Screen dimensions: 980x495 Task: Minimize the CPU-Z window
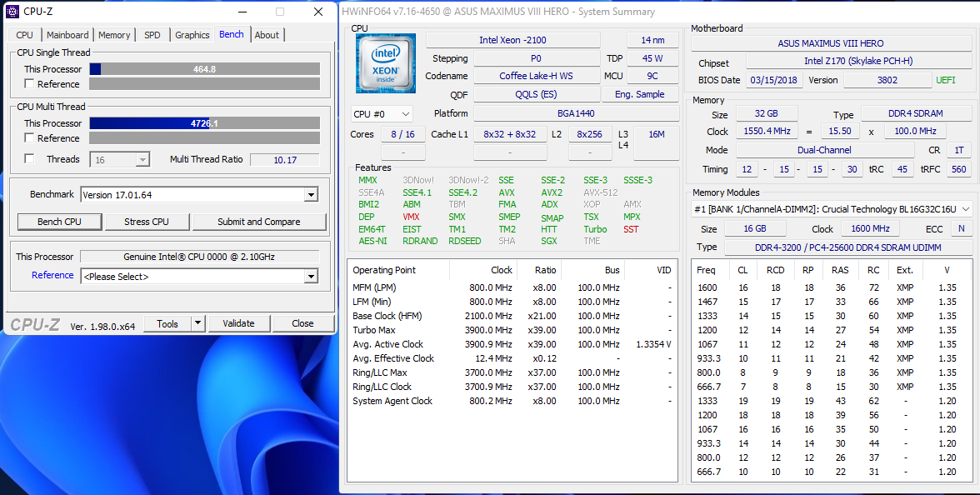pyautogui.click(x=242, y=12)
